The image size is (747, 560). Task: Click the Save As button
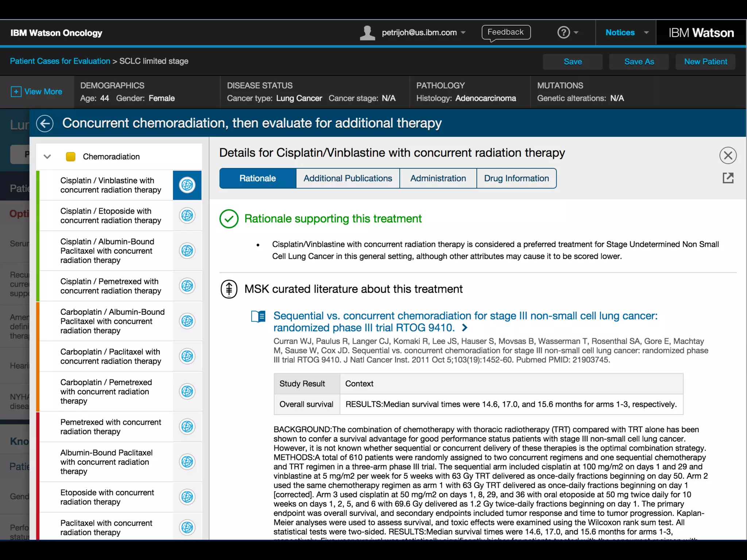(x=639, y=62)
